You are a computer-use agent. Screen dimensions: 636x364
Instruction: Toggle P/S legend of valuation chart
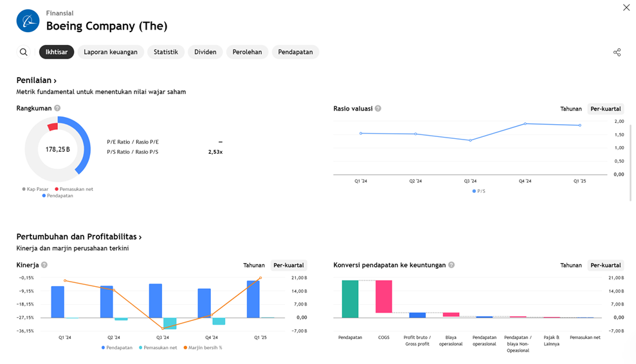point(478,191)
